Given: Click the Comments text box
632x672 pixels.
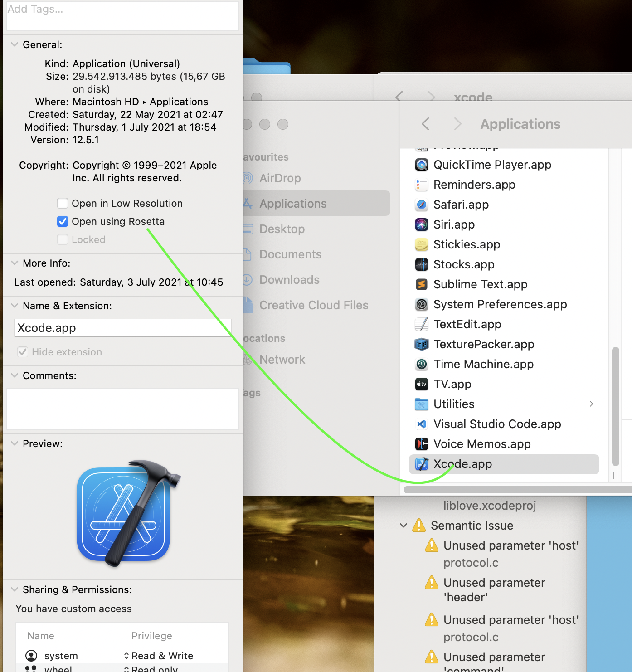Looking at the screenshot, I should click(123, 409).
